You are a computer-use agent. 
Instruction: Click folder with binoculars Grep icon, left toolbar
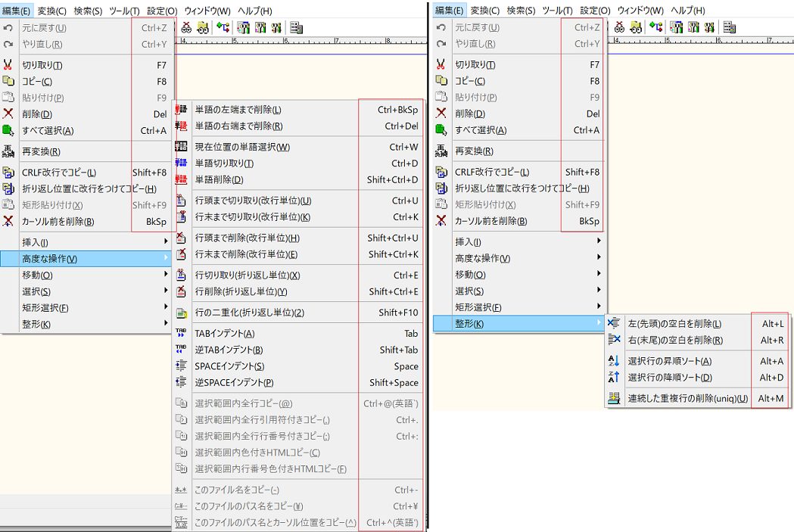coord(203,28)
